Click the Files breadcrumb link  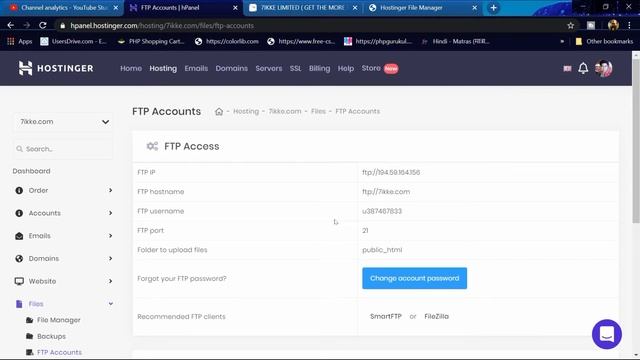[318, 111]
